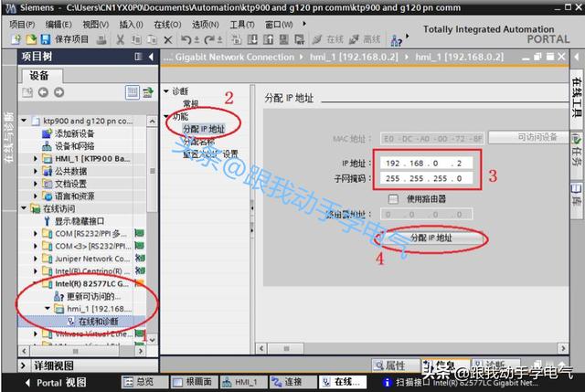Open the 插入(I) menu

click(131, 25)
